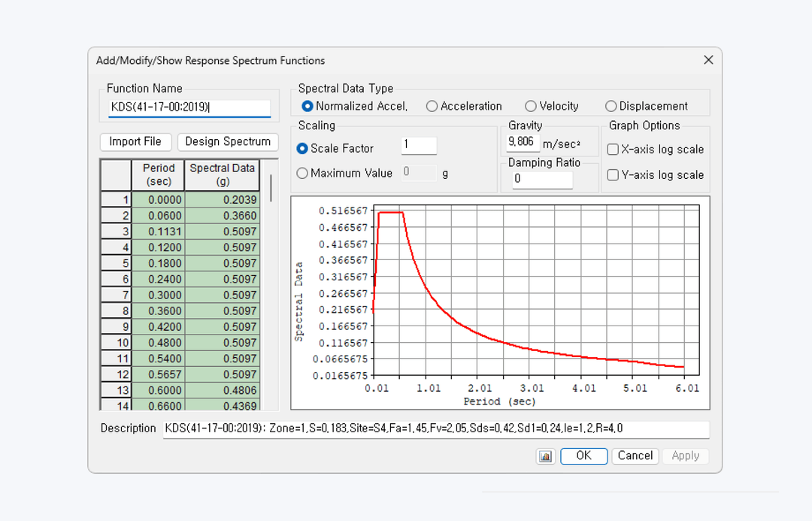
Task: Click the spectral data cell 0.3660
Action: click(x=222, y=216)
